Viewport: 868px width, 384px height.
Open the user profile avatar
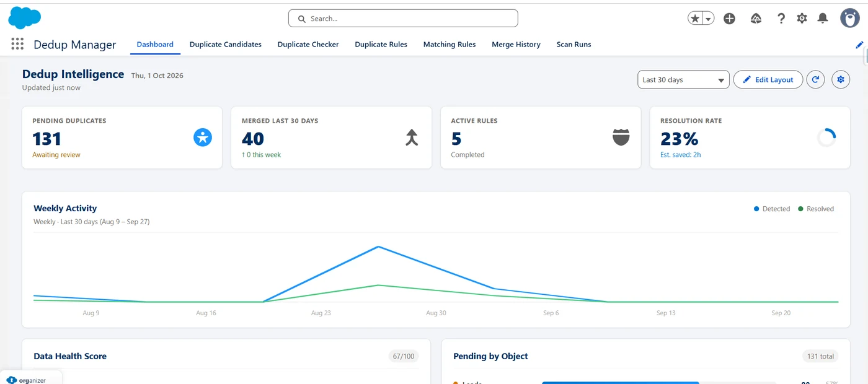850,18
